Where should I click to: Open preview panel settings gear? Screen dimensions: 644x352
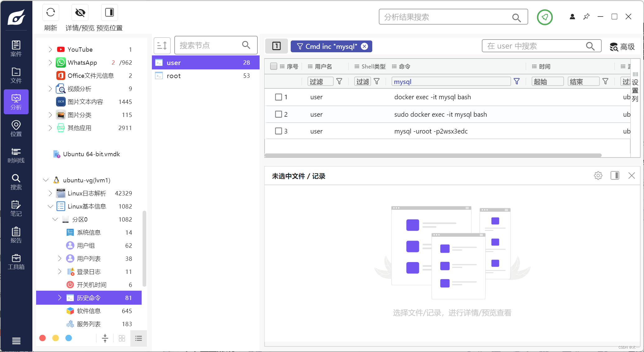tap(598, 176)
